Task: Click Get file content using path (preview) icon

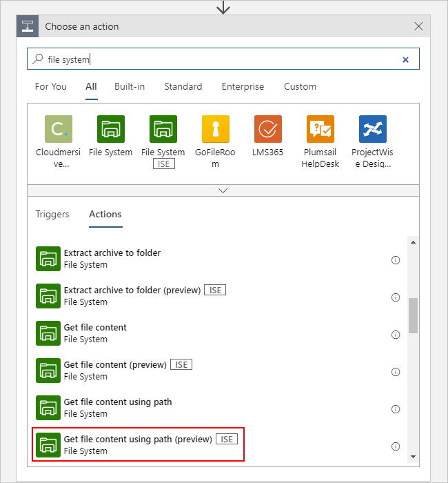Action: click(48, 445)
